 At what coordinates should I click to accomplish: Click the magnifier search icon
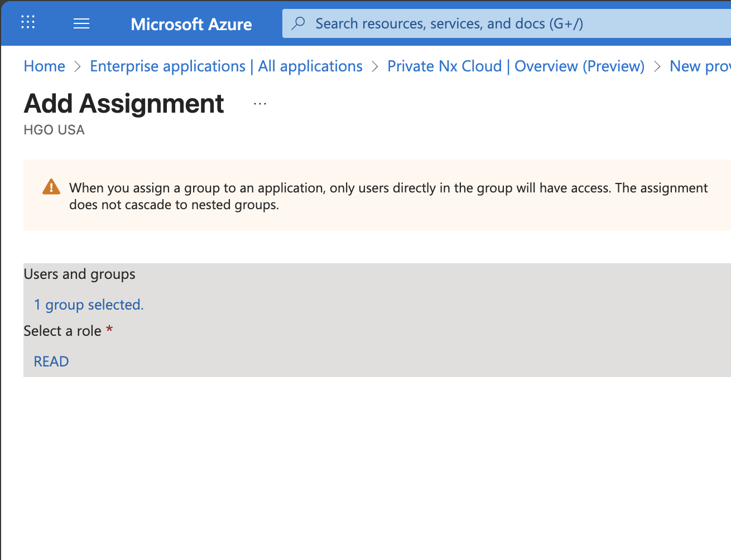click(x=299, y=23)
